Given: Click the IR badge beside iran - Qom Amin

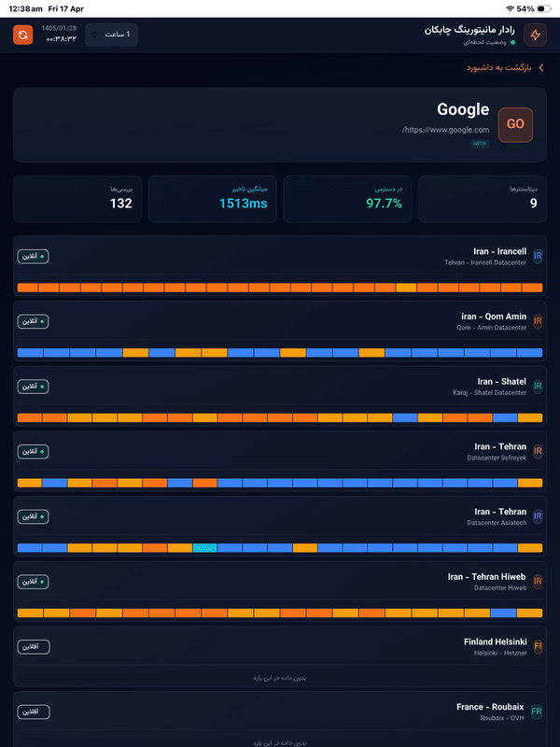Looking at the screenshot, I should point(538,321).
